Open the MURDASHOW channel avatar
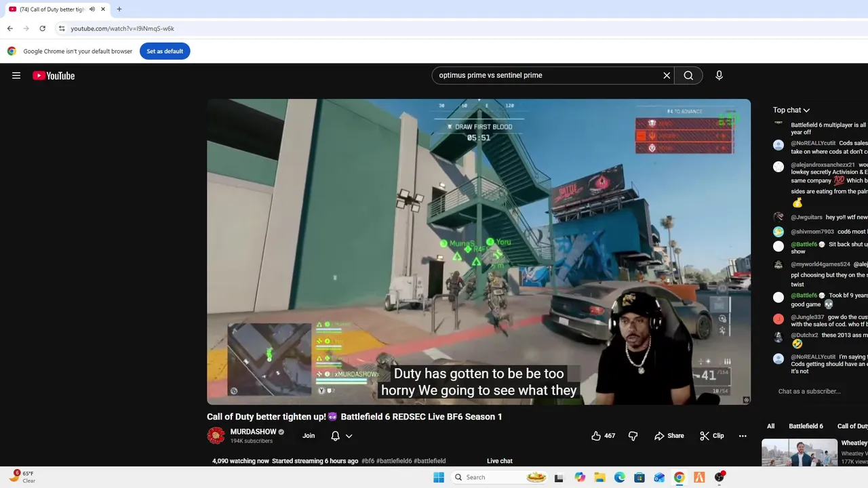 point(216,436)
